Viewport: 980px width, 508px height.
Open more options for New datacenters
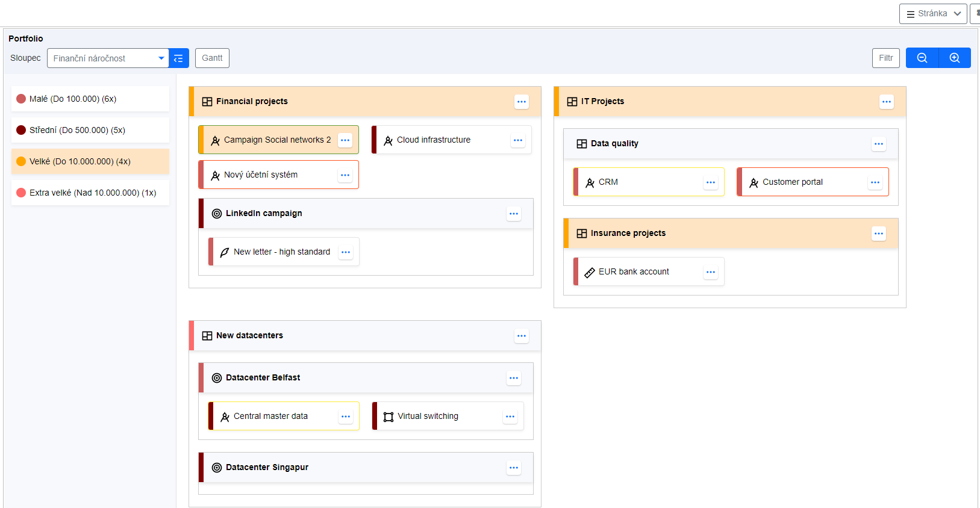522,336
